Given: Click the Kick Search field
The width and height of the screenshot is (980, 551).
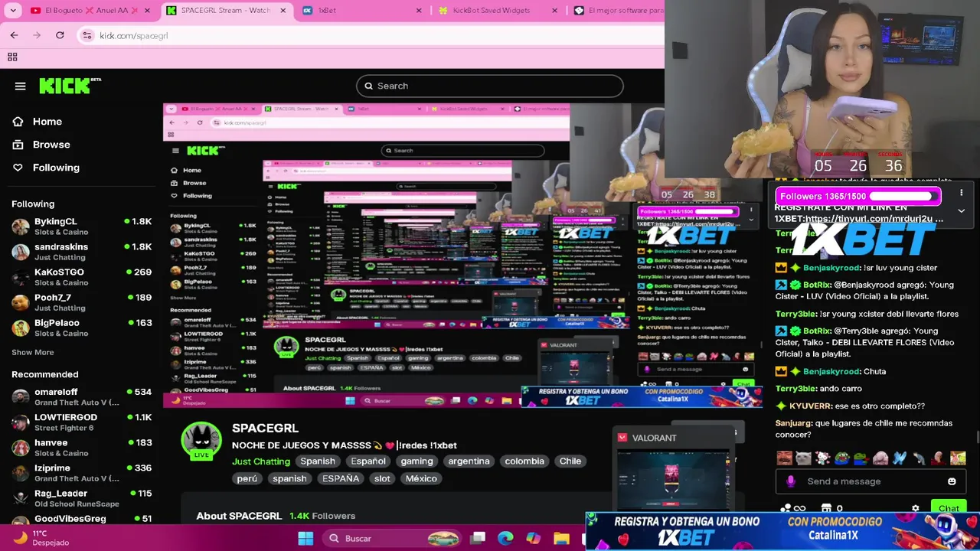Looking at the screenshot, I should pyautogui.click(x=490, y=86).
